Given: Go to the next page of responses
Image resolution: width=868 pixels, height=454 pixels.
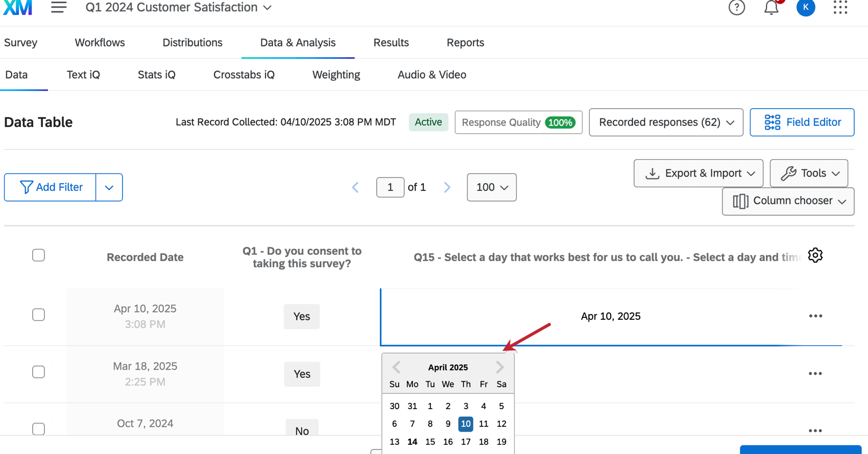Looking at the screenshot, I should (x=447, y=187).
